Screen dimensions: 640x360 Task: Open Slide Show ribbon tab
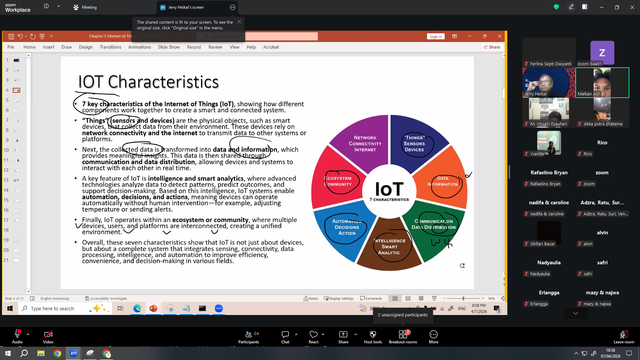169,47
